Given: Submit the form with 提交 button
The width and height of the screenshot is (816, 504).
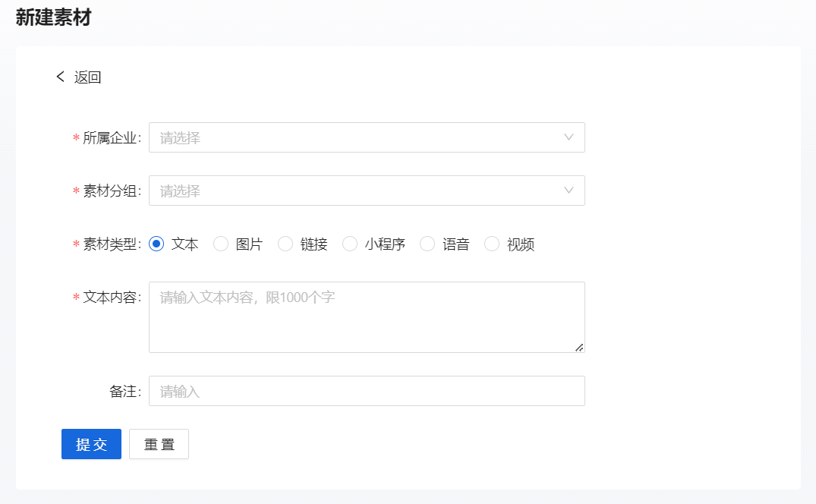Looking at the screenshot, I should (x=91, y=444).
